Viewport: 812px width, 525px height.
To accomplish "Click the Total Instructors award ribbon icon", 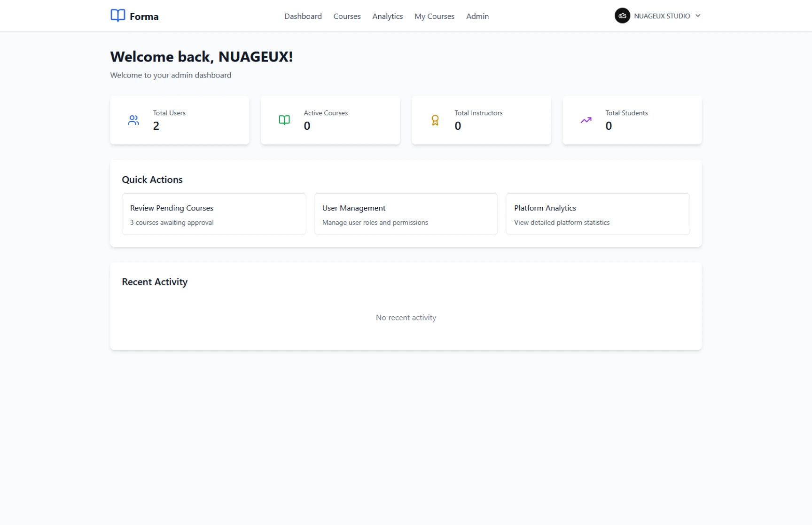I will [x=435, y=120].
